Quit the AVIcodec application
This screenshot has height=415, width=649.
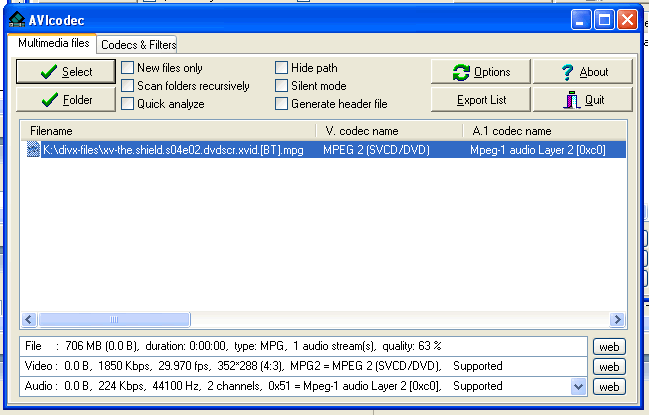point(583,100)
